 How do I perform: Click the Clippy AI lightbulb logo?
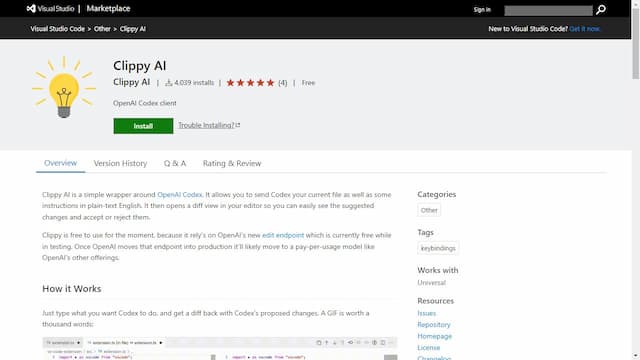(64, 87)
